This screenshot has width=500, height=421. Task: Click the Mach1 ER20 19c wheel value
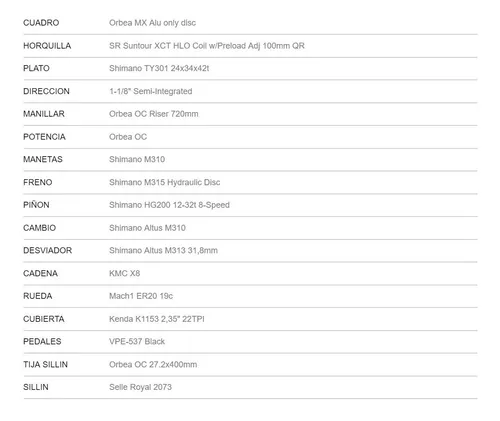(141, 296)
